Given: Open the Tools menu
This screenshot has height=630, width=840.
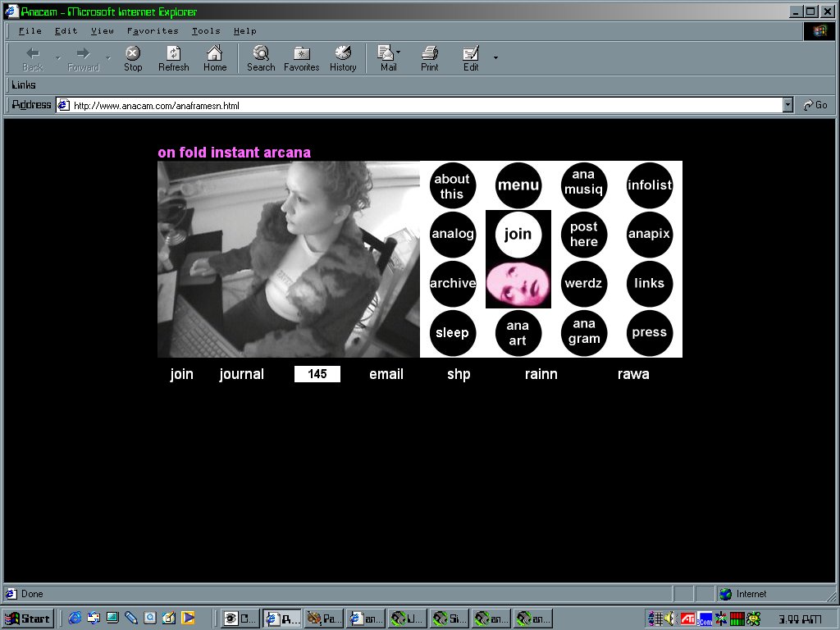Looking at the screenshot, I should [x=206, y=31].
